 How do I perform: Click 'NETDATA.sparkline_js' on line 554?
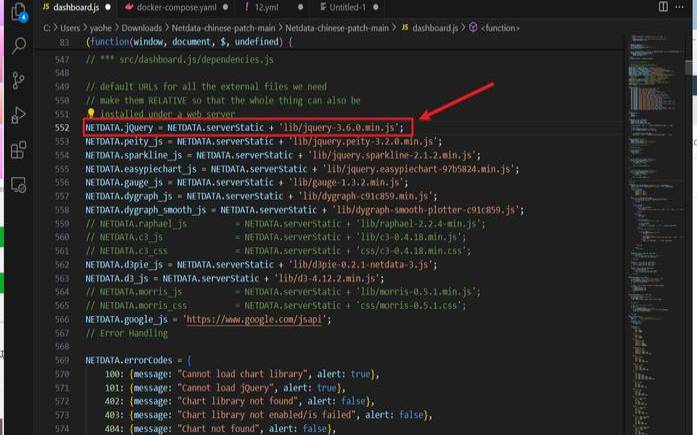point(134,156)
